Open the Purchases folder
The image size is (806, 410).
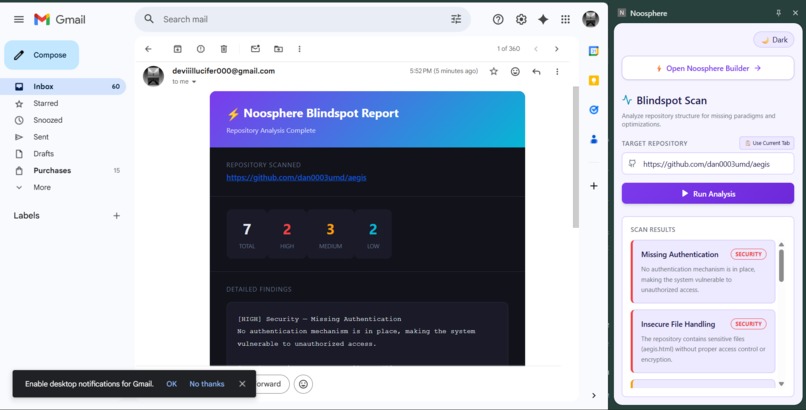click(x=63, y=170)
